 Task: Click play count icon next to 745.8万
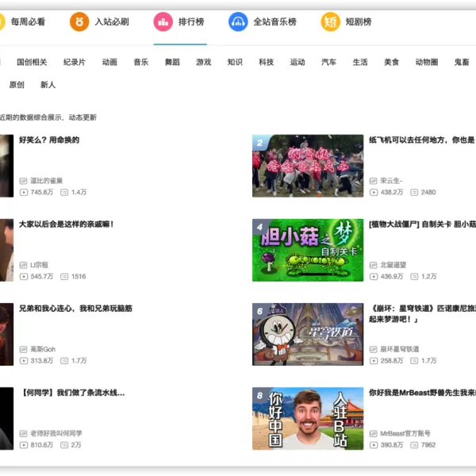pyautogui.click(x=24, y=192)
